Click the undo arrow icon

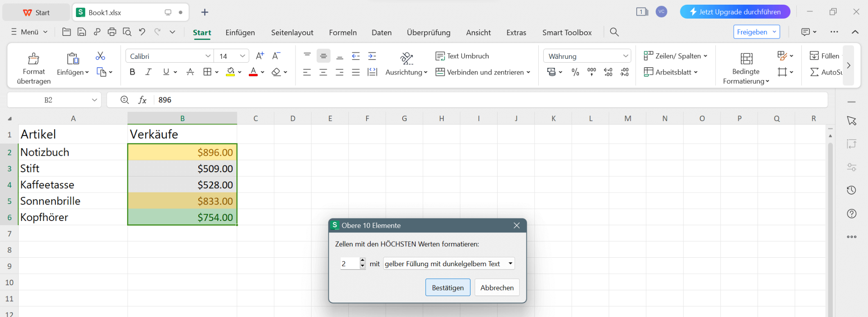coord(142,32)
